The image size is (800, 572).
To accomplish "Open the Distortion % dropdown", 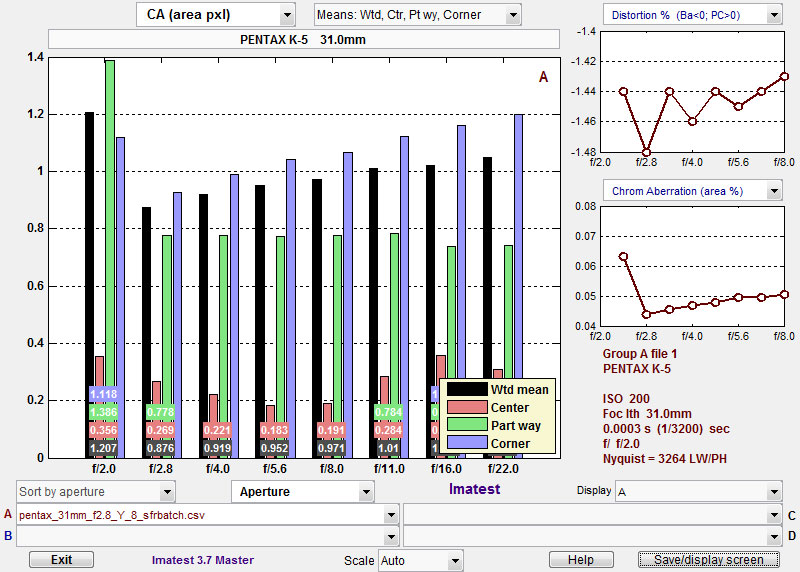I will point(692,15).
